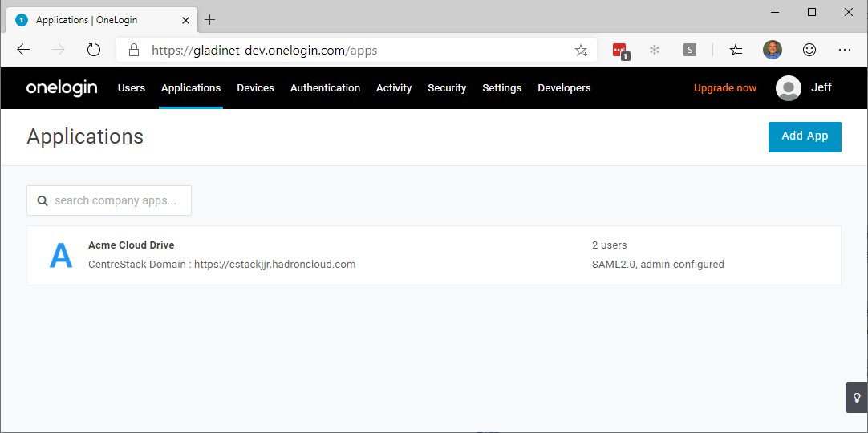Click the browser profile picture
This screenshot has height=433, width=868.
click(773, 50)
